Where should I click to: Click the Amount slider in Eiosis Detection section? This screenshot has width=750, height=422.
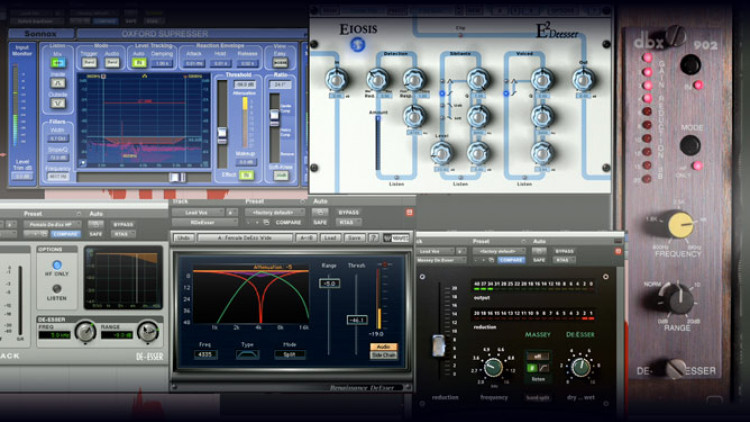[x=378, y=144]
